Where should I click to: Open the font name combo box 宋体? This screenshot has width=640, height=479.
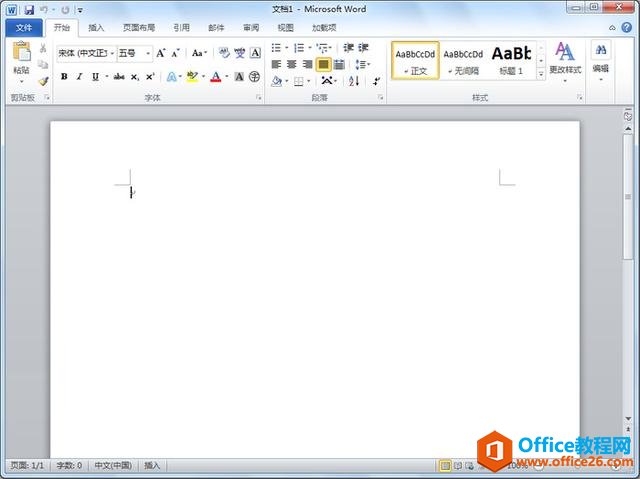click(x=87, y=53)
